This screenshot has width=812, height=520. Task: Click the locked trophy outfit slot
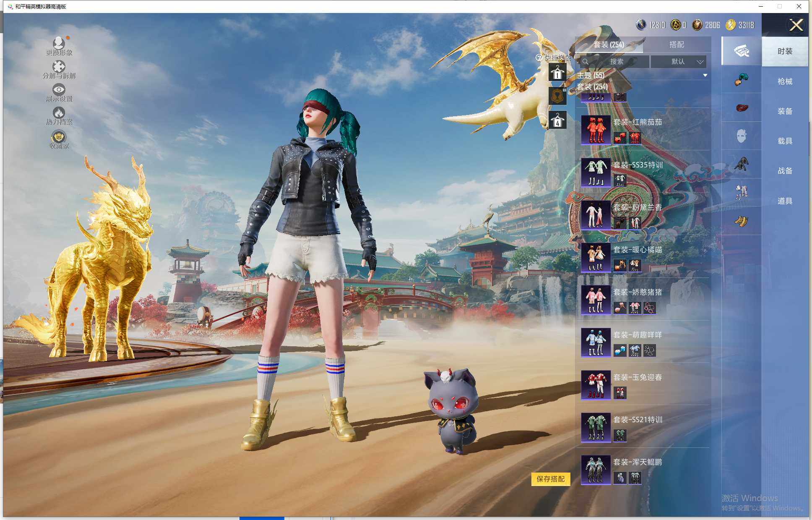(x=557, y=96)
